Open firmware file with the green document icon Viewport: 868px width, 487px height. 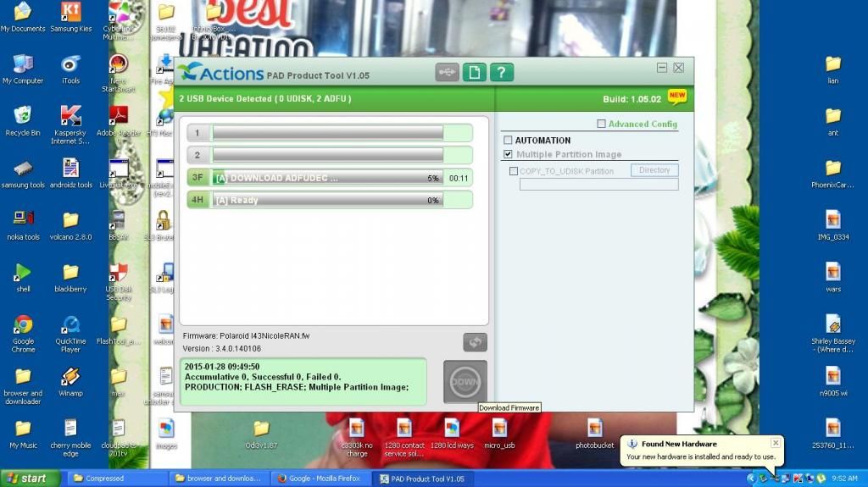[x=474, y=73]
